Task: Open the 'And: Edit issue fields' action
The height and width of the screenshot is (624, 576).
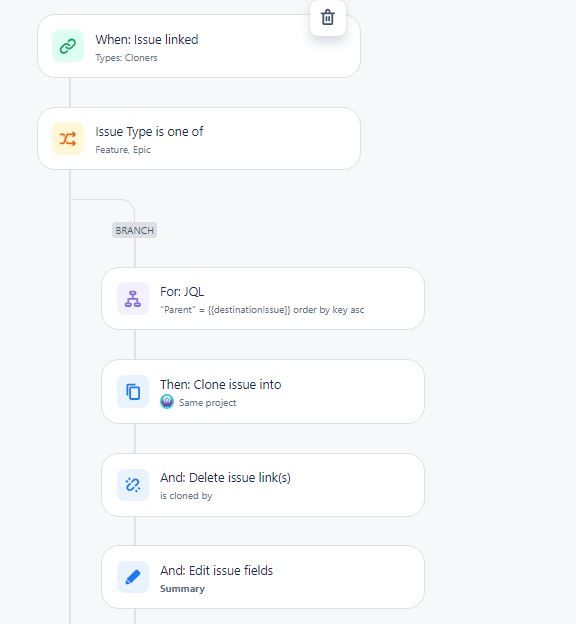Action: (263, 577)
